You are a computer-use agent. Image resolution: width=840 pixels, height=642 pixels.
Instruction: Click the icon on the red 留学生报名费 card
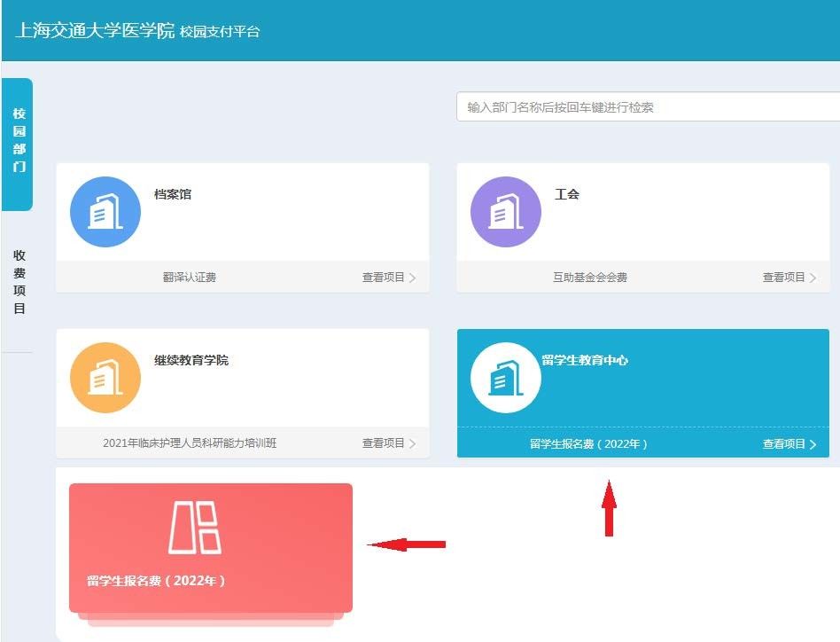point(194,527)
